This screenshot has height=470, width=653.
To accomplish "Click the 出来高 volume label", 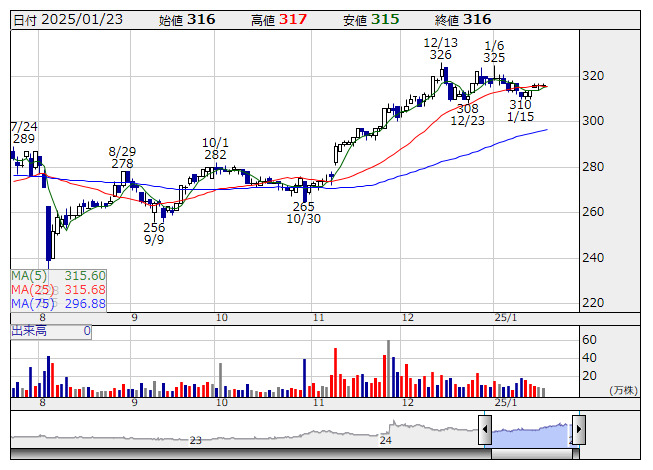I will pos(30,330).
